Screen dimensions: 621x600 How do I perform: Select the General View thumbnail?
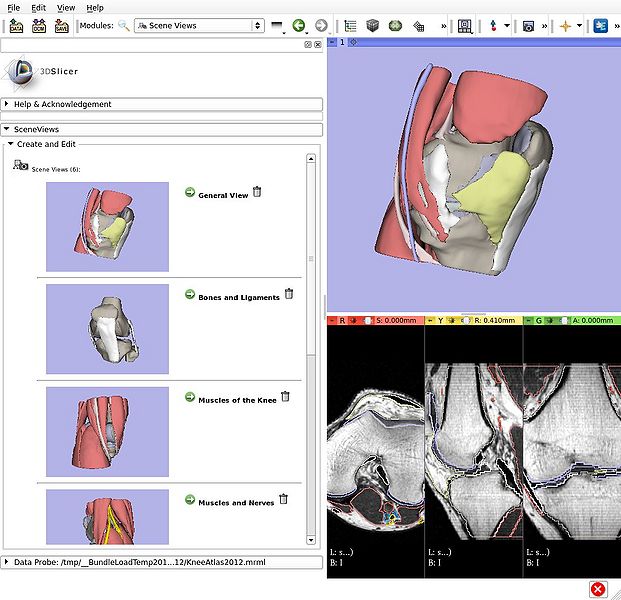click(x=107, y=227)
